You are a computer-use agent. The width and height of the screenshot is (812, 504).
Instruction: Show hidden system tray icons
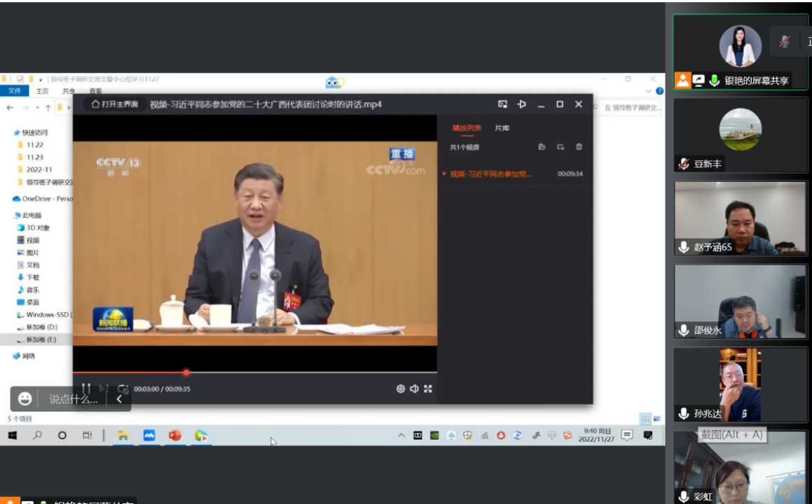click(401, 435)
